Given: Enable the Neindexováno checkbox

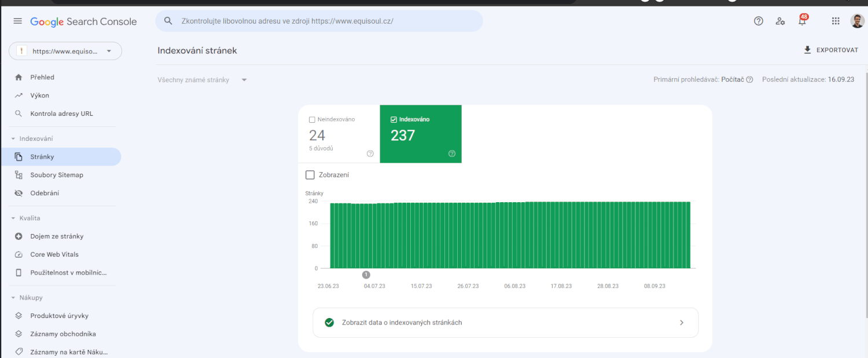Looking at the screenshot, I should tap(312, 120).
